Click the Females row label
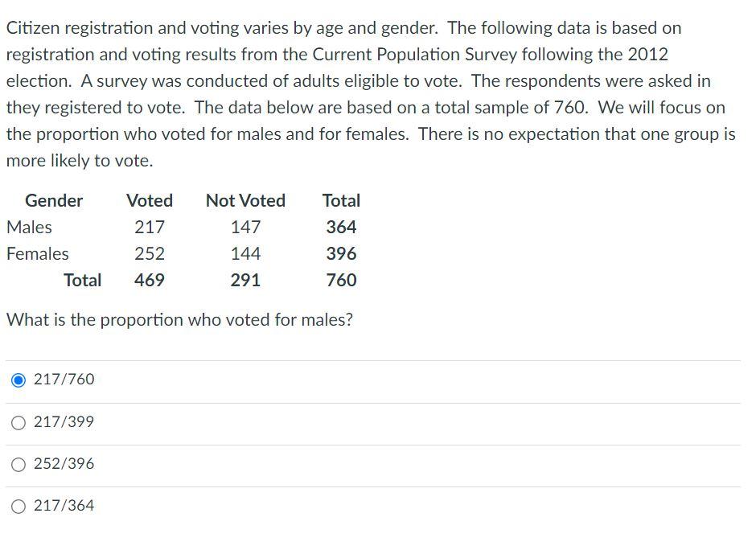Screen dimensions: 756x546 37,253
